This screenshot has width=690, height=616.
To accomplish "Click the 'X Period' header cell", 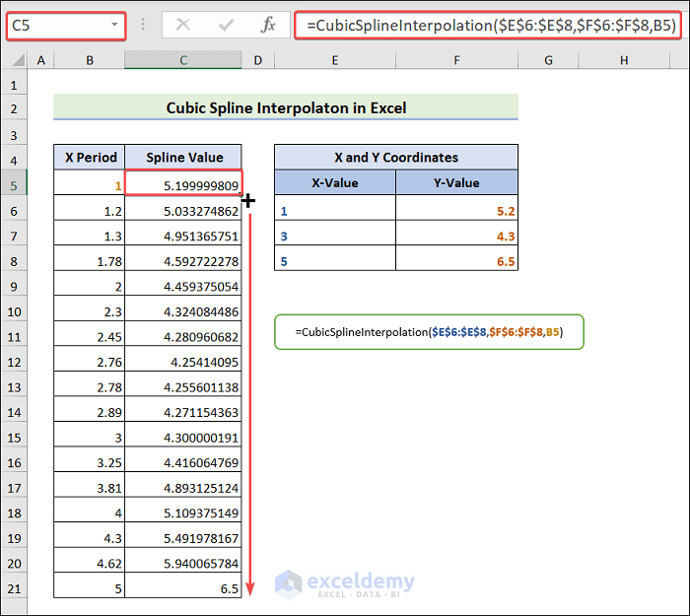I will coord(90,157).
